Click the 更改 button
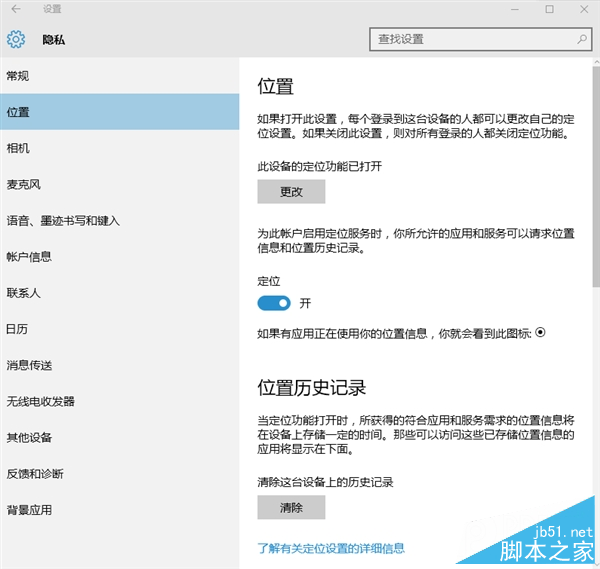This screenshot has width=600, height=569. (291, 192)
